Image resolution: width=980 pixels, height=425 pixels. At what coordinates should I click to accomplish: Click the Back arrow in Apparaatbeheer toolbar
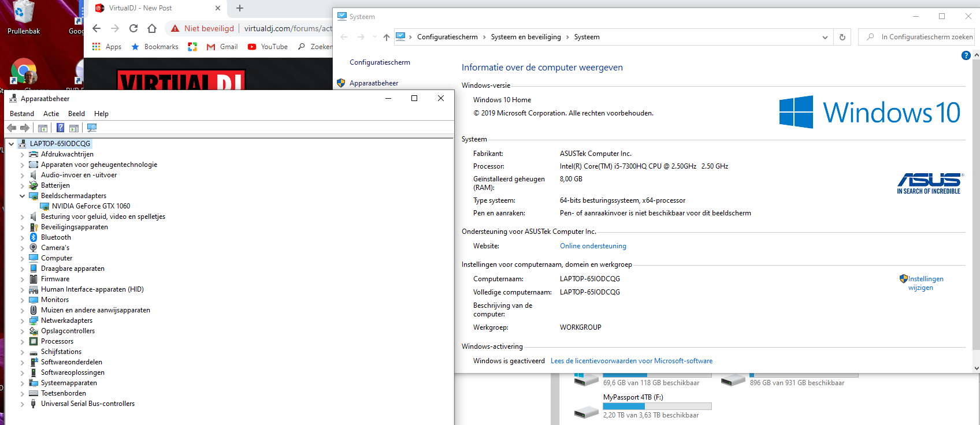click(x=12, y=128)
